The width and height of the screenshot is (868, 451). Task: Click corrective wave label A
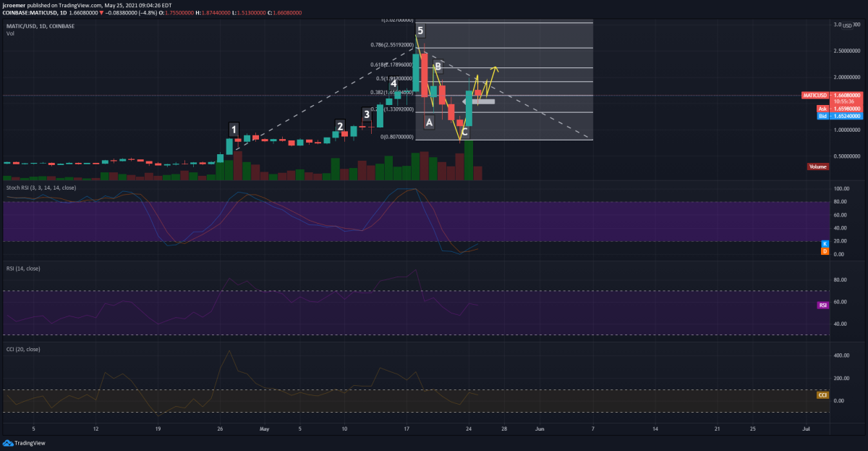pyautogui.click(x=429, y=123)
